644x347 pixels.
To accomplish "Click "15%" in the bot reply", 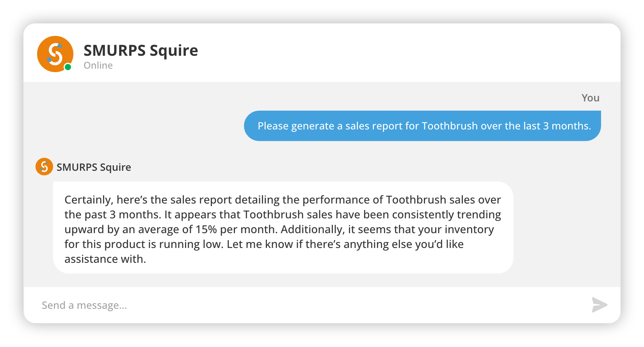I will coord(206,230).
